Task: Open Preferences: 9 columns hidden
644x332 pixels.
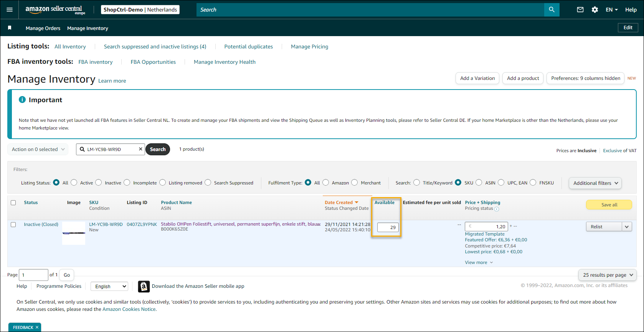Action: (586, 78)
